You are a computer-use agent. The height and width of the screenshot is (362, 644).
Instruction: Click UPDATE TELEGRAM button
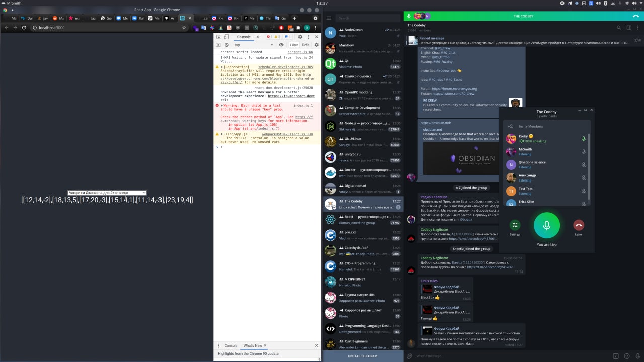pos(363,356)
